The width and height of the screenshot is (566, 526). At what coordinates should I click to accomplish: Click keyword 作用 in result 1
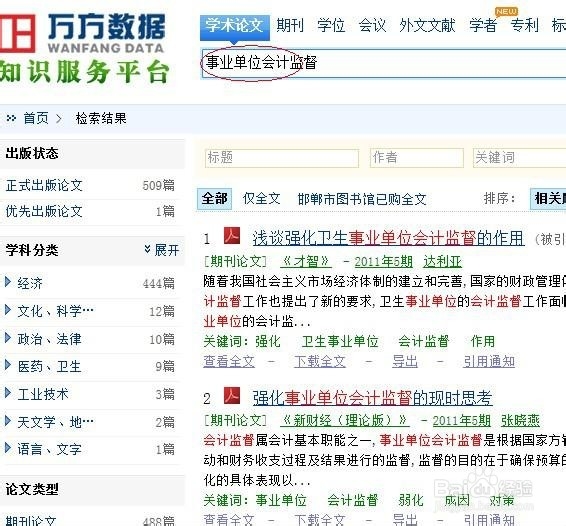click(483, 341)
